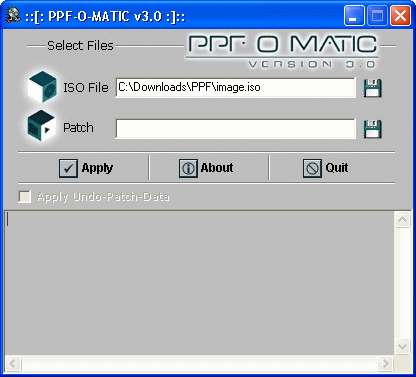
Task: Click the log scrollbar down arrow
Action: tap(402, 347)
